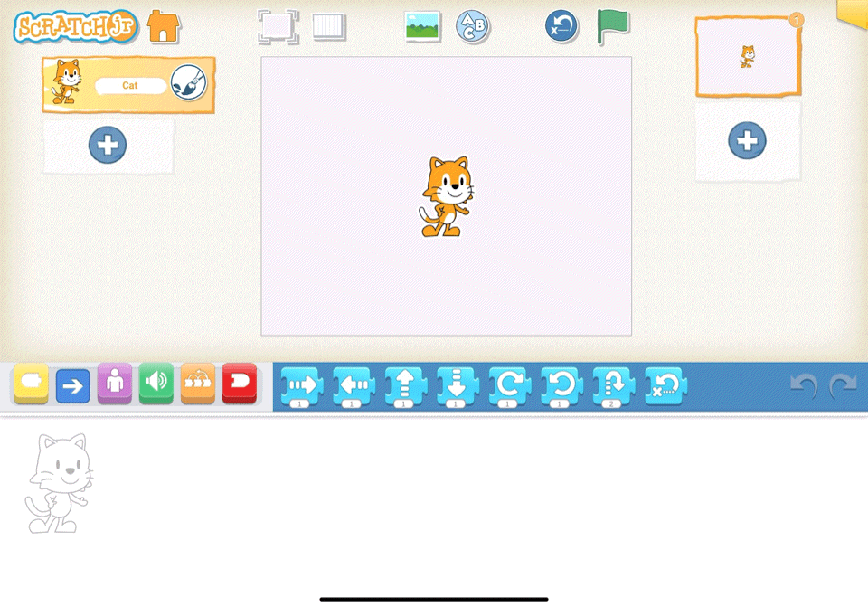This screenshot has width=868, height=607.
Task: Open the green sound blocks category
Action: (x=156, y=383)
